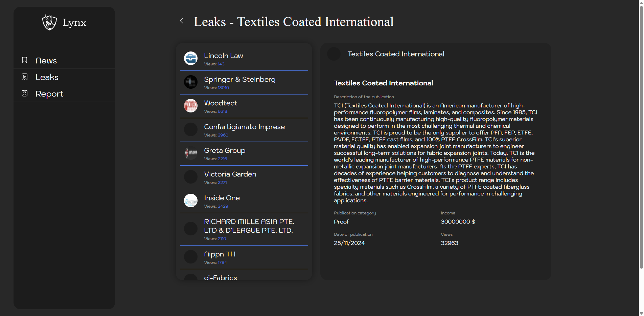Click the Greta Group logo avatar
This screenshot has height=316, width=644.
pyautogui.click(x=191, y=153)
